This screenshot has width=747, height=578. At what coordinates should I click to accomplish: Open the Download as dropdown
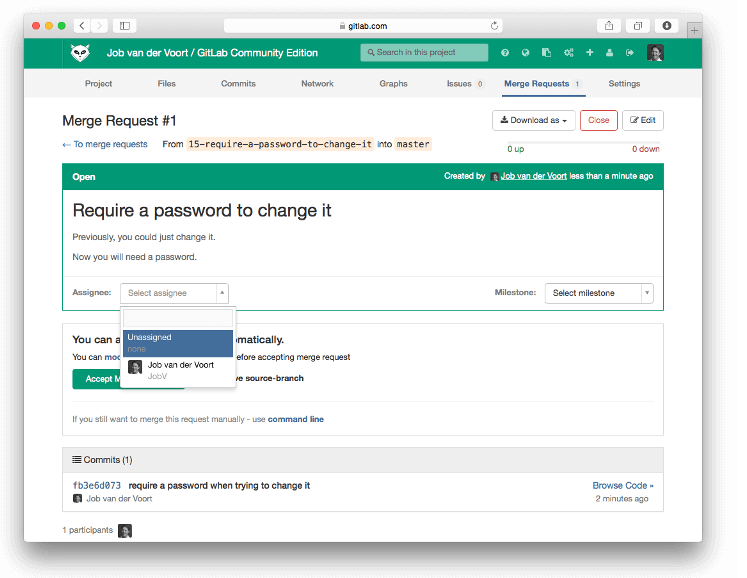pyautogui.click(x=532, y=120)
